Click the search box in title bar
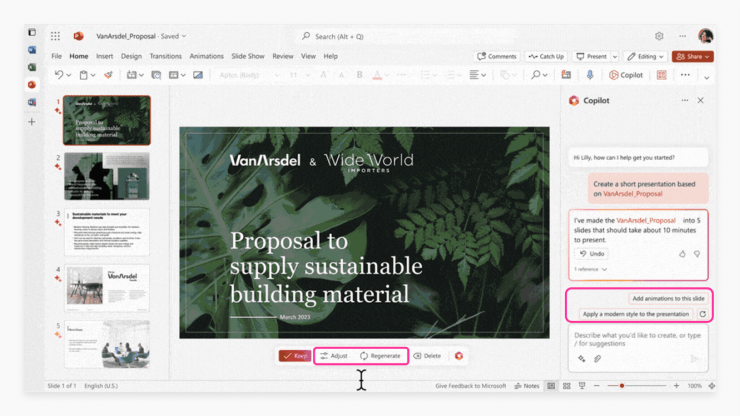 [x=406, y=36]
